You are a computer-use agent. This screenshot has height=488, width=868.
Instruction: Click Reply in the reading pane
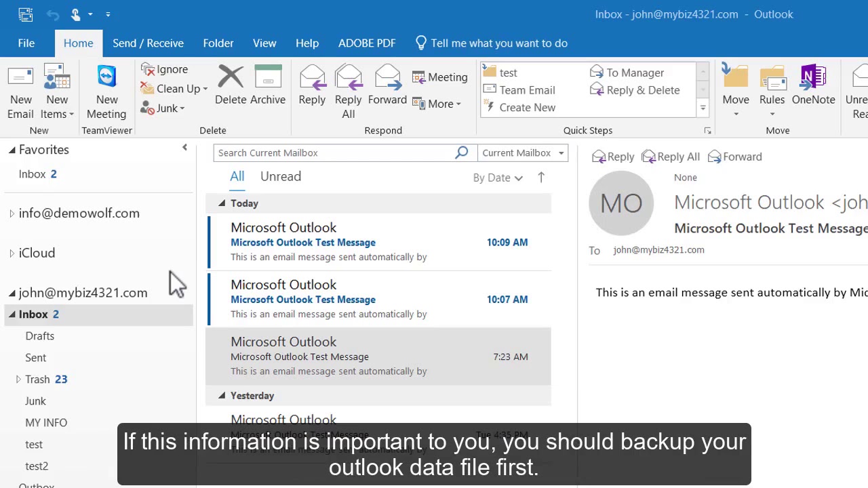[x=613, y=157]
